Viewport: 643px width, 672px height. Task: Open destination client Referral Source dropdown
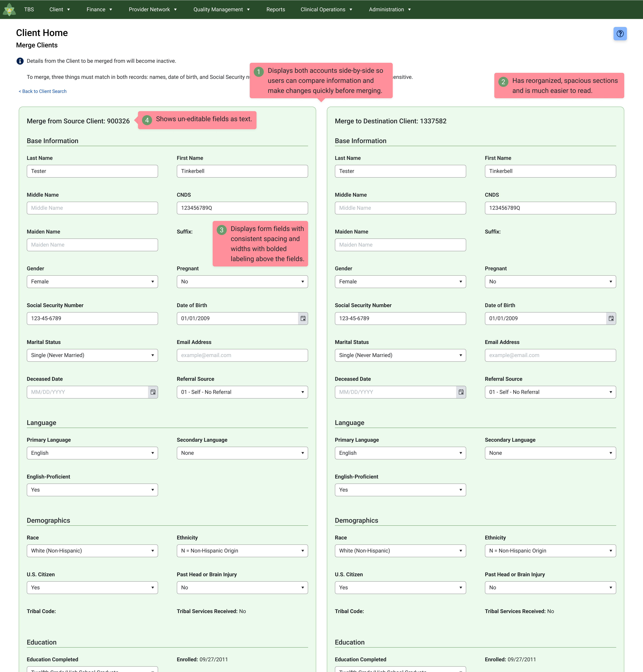(550, 392)
